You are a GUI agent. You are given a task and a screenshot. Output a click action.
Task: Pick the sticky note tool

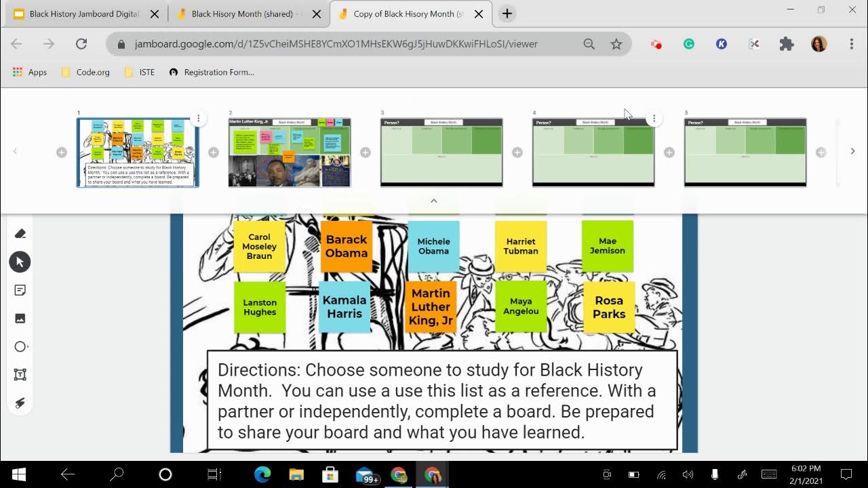[x=20, y=290]
